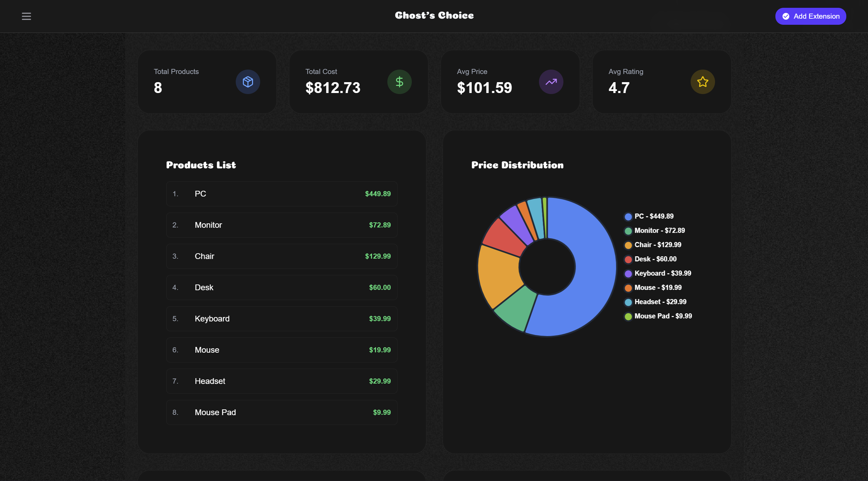Click the Ghost's Choice title
The height and width of the screenshot is (481, 868).
point(434,16)
